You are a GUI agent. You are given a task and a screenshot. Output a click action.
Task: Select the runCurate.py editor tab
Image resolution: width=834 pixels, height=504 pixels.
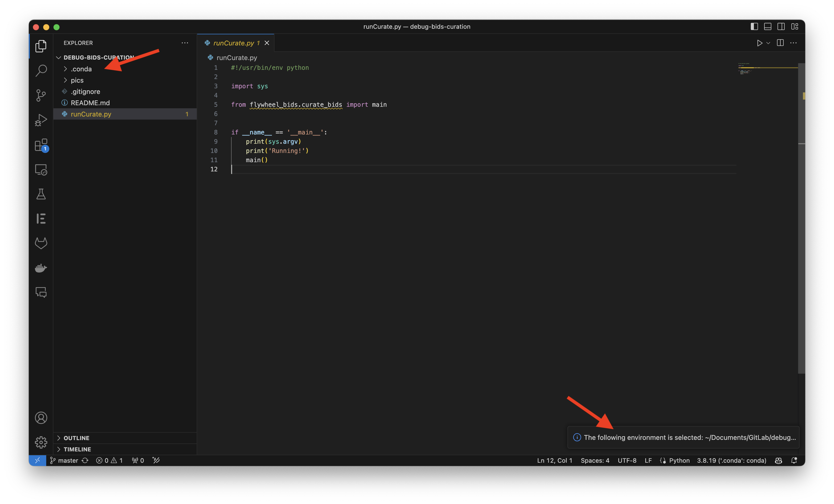[236, 43]
